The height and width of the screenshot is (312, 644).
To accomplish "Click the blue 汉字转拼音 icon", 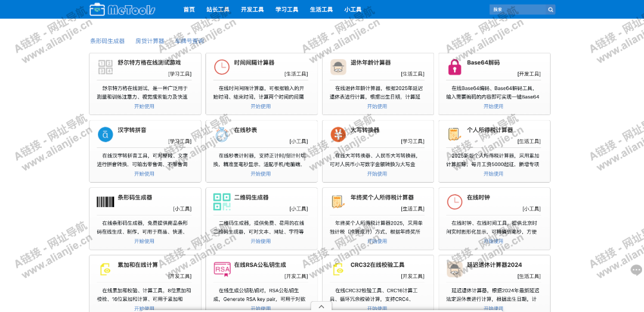I will [106, 134].
